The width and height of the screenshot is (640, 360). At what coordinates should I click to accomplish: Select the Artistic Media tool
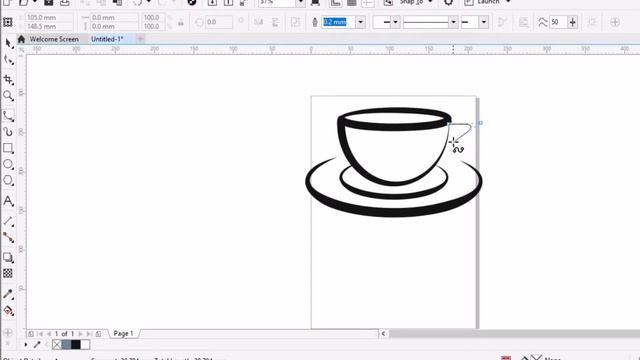tap(8, 131)
